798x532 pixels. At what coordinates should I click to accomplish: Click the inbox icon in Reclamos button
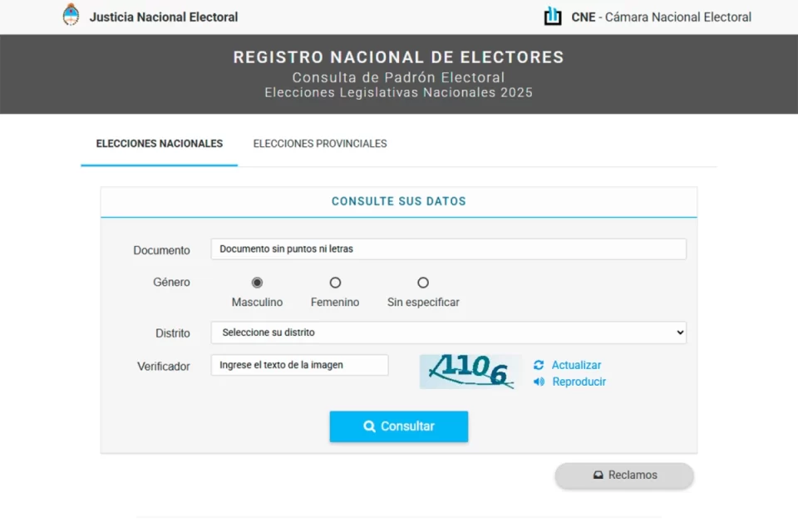[598, 475]
